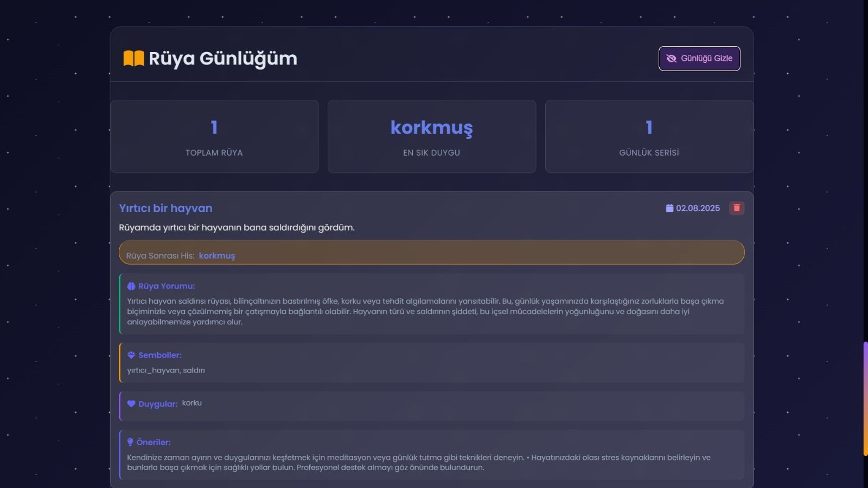
Task: Click the crossed-eye icon in Günlüğü Gizle
Action: tap(671, 59)
